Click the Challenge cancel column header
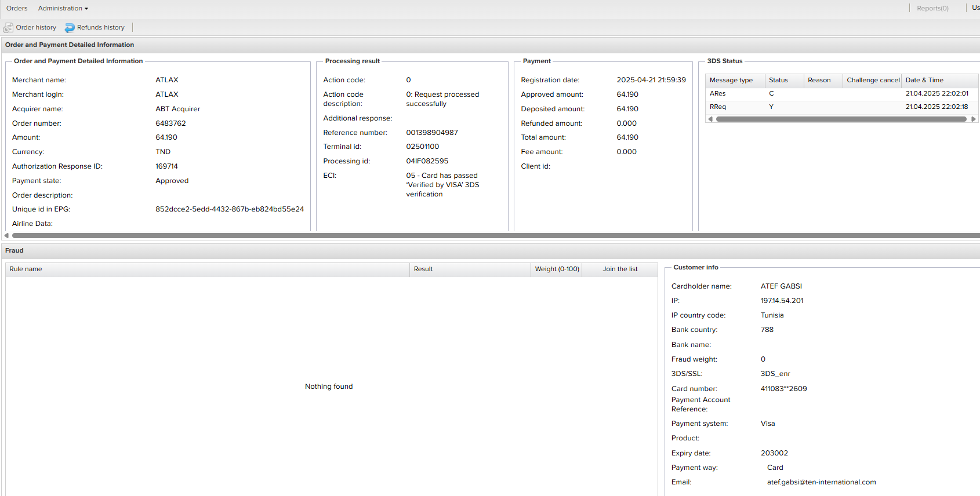 click(x=873, y=81)
